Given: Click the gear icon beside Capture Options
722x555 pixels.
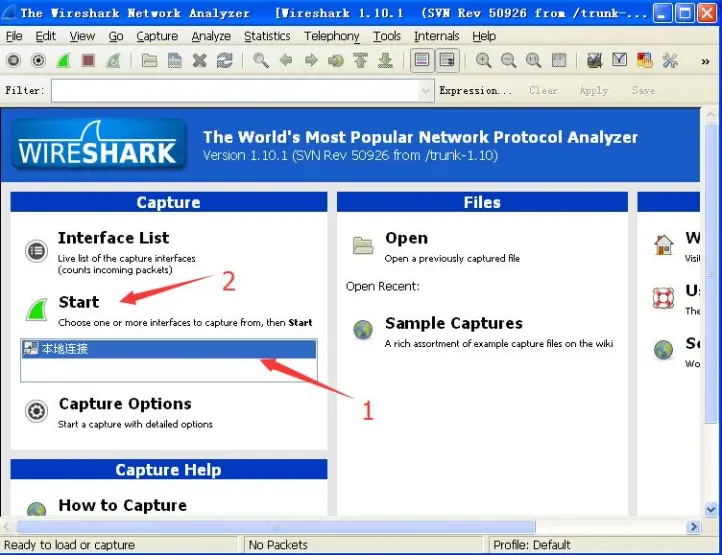Looking at the screenshot, I should coord(36,411).
